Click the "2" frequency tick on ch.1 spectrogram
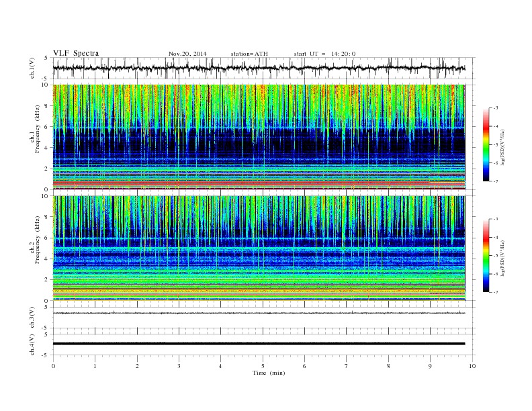532x411 pixels. [46, 169]
